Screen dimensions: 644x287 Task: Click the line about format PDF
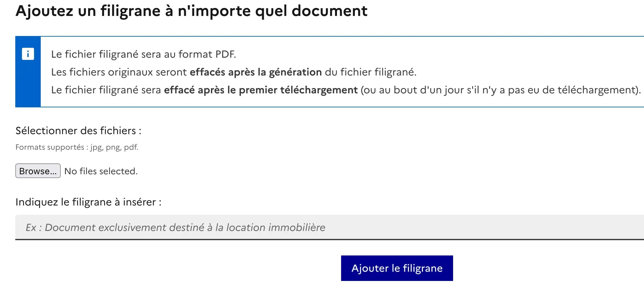[144, 54]
